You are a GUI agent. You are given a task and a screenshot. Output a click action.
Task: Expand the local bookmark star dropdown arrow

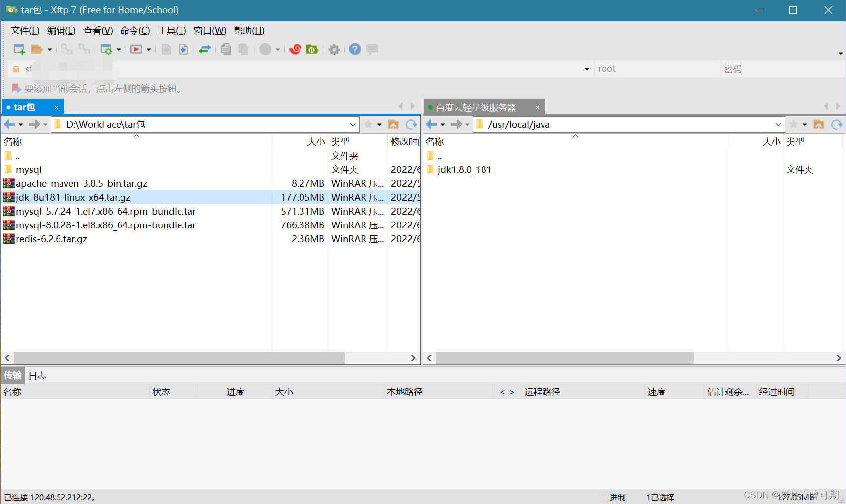[379, 125]
